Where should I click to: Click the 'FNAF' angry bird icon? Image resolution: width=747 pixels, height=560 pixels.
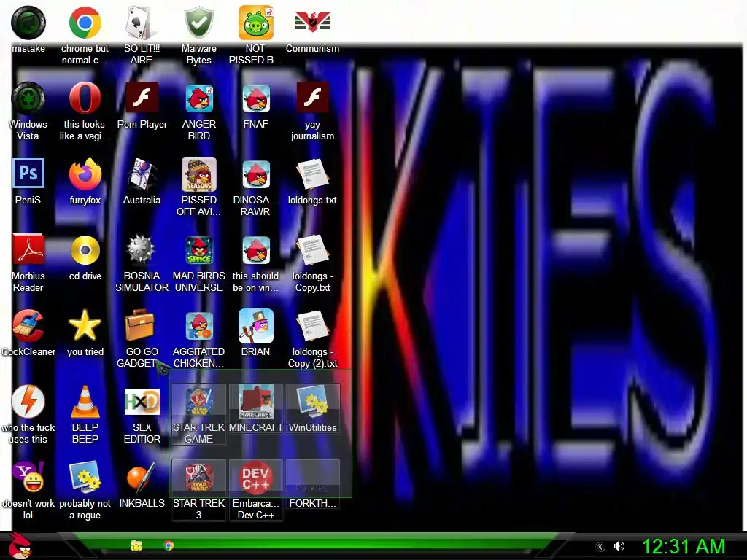pyautogui.click(x=256, y=98)
